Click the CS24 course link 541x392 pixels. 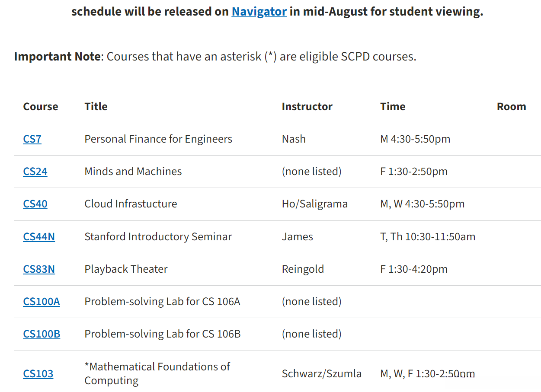[x=35, y=172]
